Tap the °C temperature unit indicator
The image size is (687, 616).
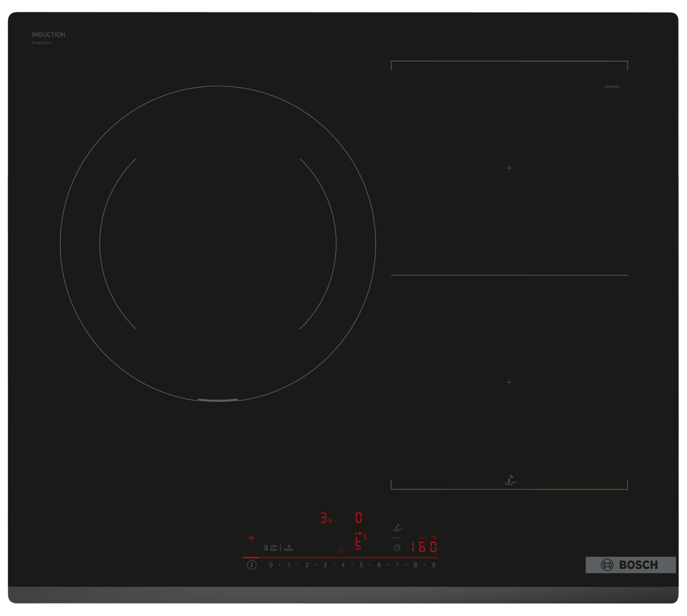pos(434,537)
